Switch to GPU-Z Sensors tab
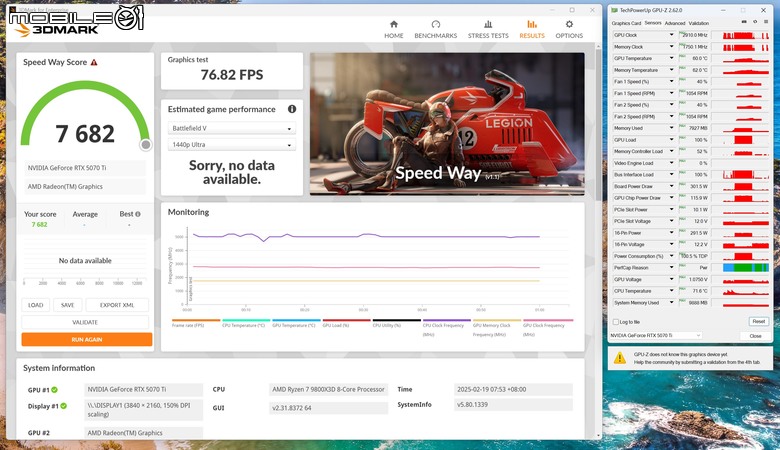Image resolution: width=780 pixels, height=450 pixels. 653,23
